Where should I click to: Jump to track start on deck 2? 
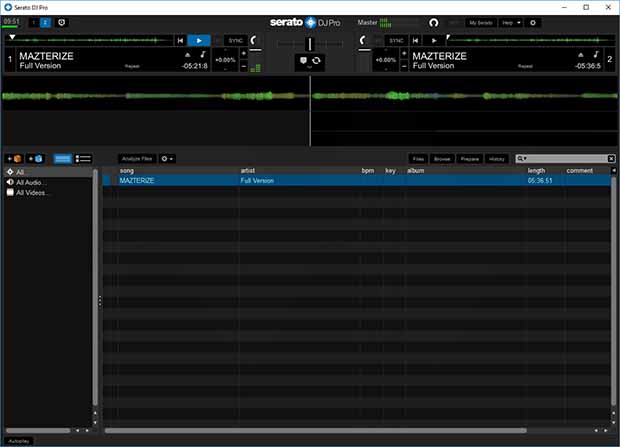(x=415, y=40)
